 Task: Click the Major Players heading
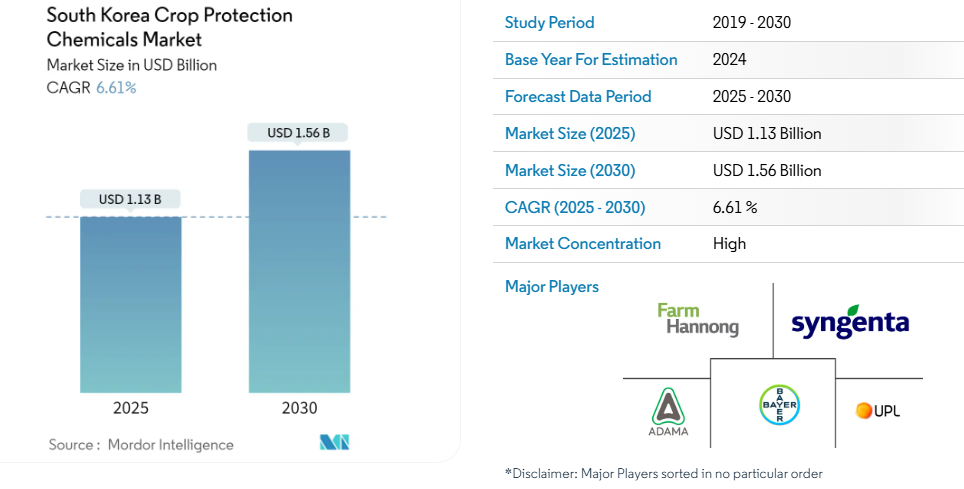(552, 287)
